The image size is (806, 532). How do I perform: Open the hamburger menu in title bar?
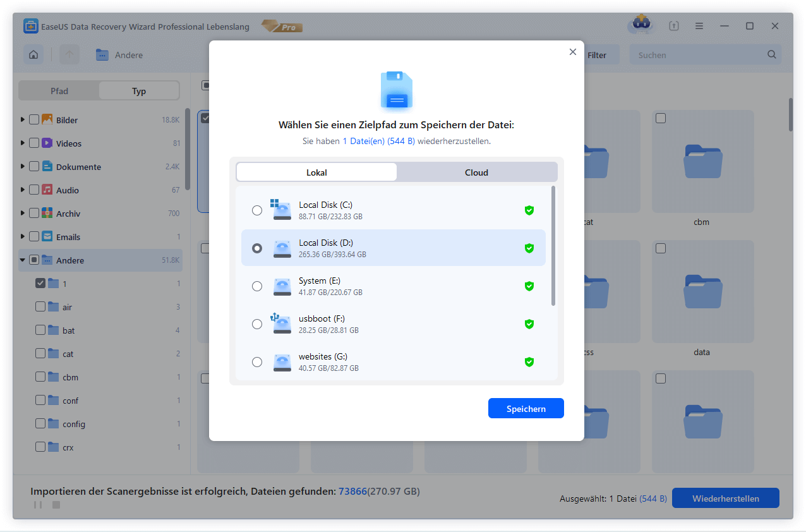point(699,26)
